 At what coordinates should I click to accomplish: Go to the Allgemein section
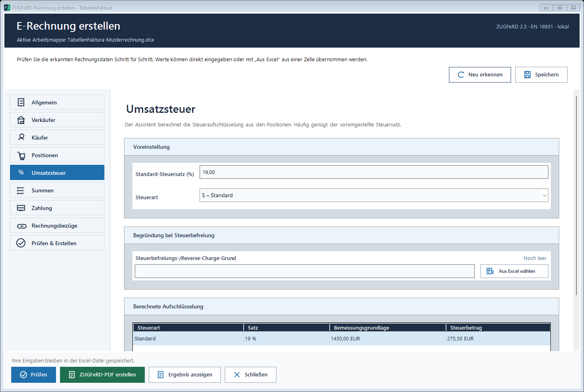coord(57,102)
